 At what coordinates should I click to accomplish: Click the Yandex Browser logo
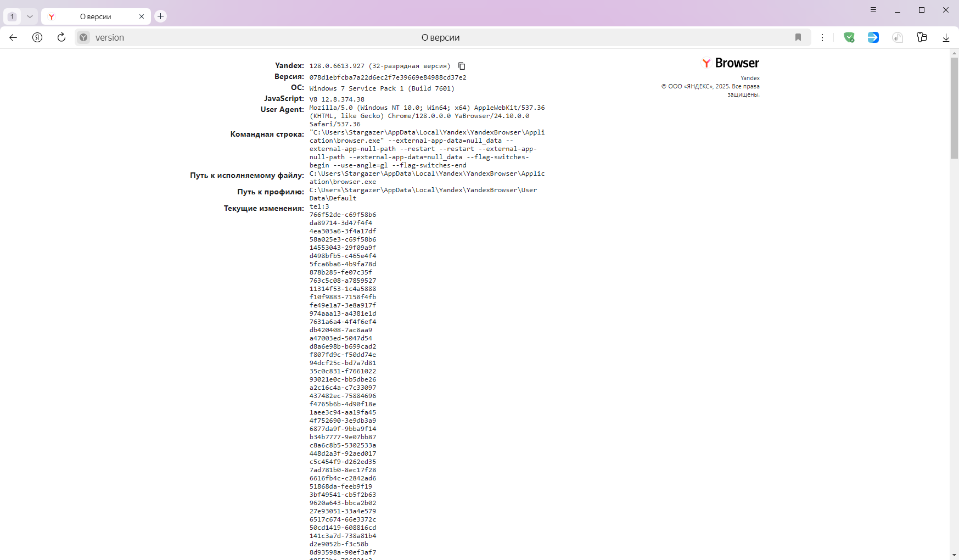[731, 63]
